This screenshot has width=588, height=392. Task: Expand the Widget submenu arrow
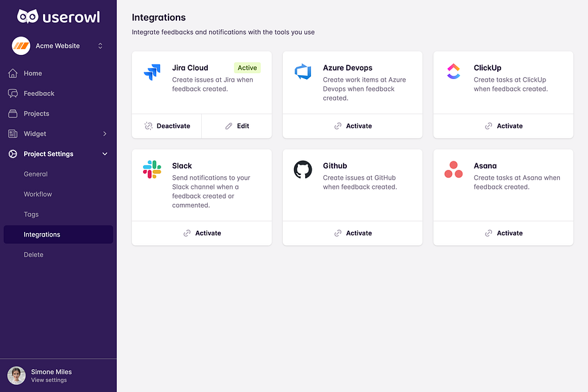click(x=105, y=133)
